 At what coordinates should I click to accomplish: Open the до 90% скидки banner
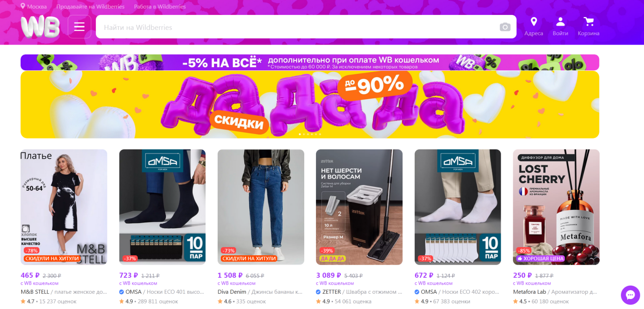click(x=310, y=105)
